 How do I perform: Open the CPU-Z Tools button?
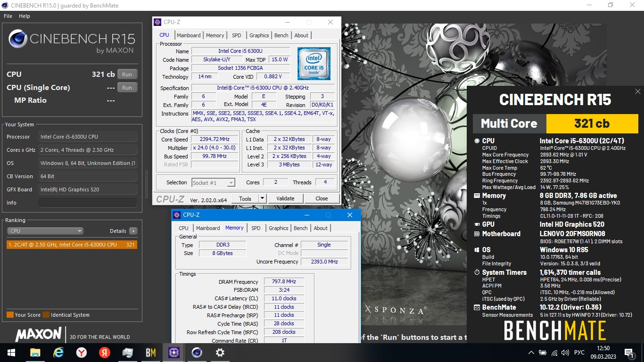coord(245,198)
